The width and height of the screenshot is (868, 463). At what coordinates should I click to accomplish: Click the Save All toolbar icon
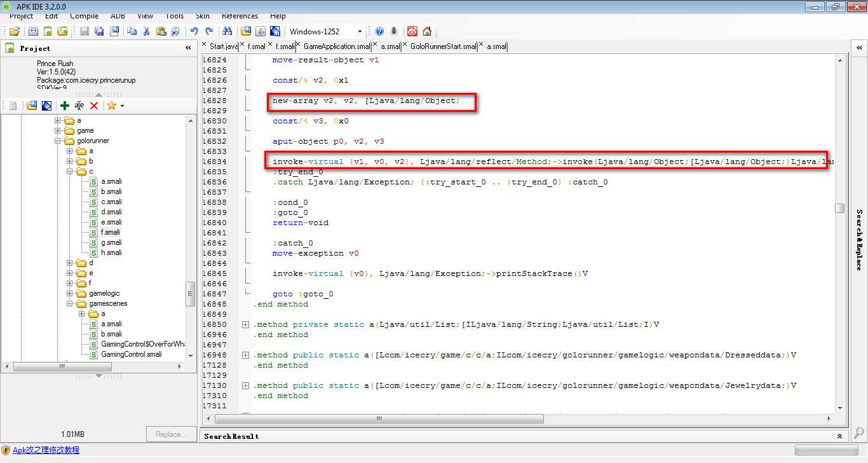point(98,31)
